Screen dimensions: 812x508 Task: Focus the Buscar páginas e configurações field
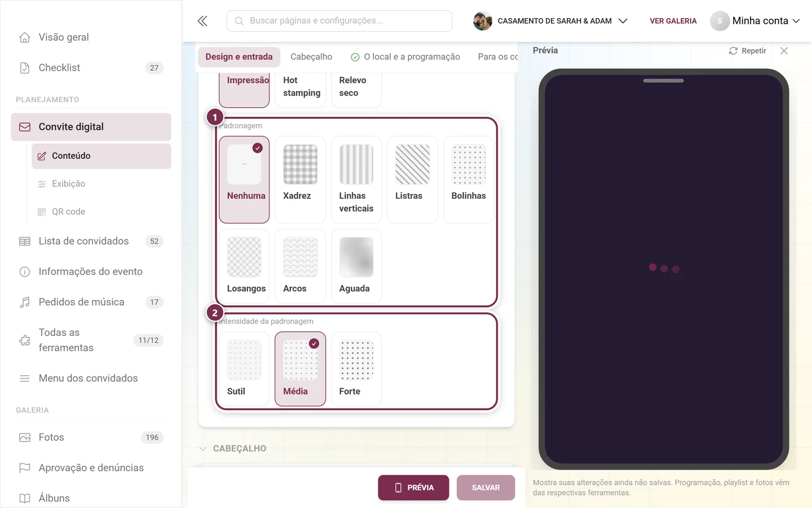339,21
